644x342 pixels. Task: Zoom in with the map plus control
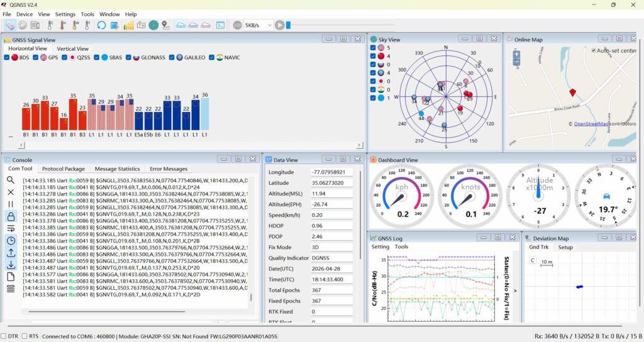(x=516, y=55)
